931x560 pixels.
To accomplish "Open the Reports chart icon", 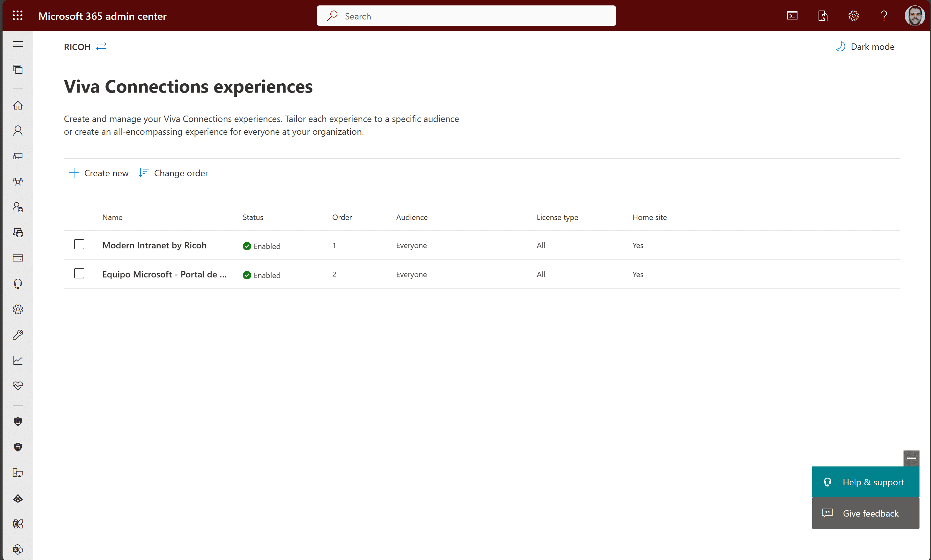I will 18,360.
